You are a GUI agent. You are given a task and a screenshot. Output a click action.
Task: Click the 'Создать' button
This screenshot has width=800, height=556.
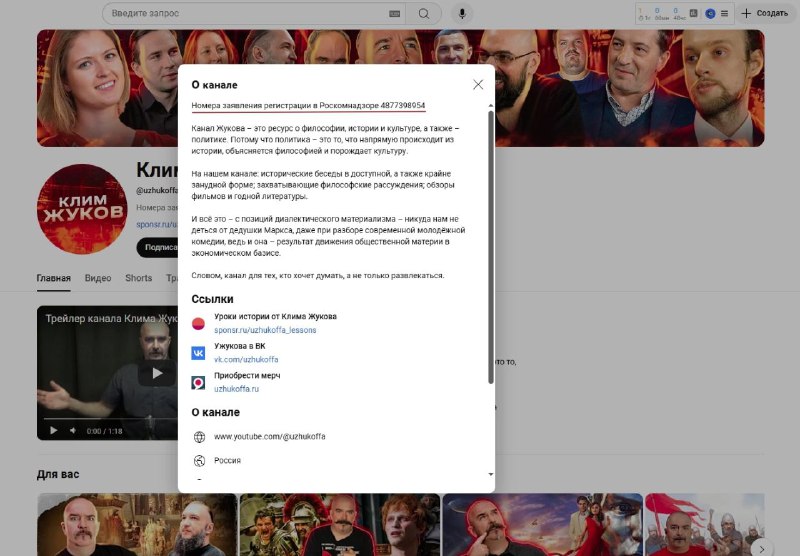click(764, 13)
